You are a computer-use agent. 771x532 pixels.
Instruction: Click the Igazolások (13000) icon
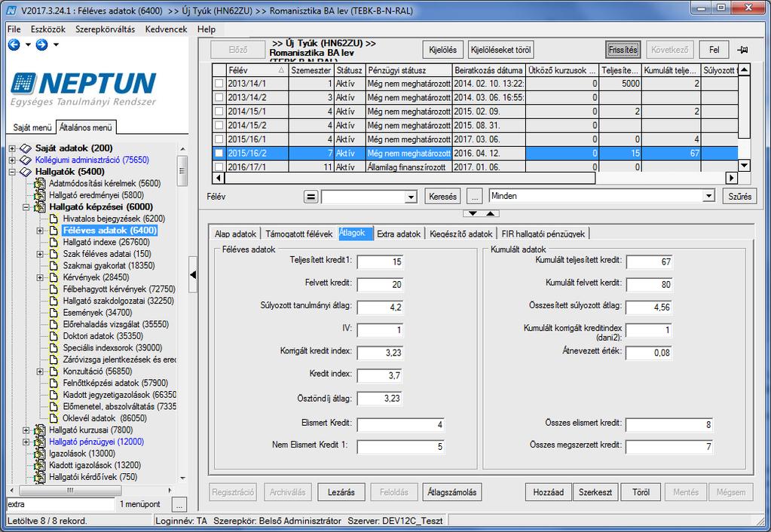pyautogui.click(x=39, y=454)
